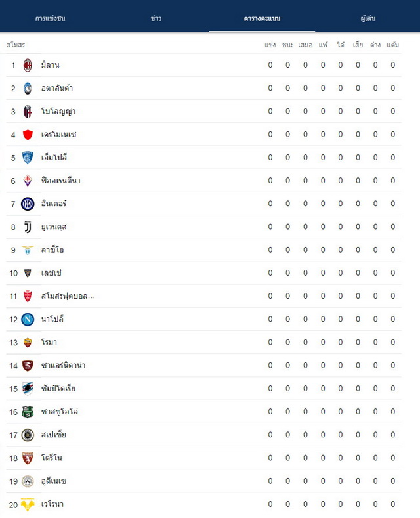Open the ข่าว tab

156,18
